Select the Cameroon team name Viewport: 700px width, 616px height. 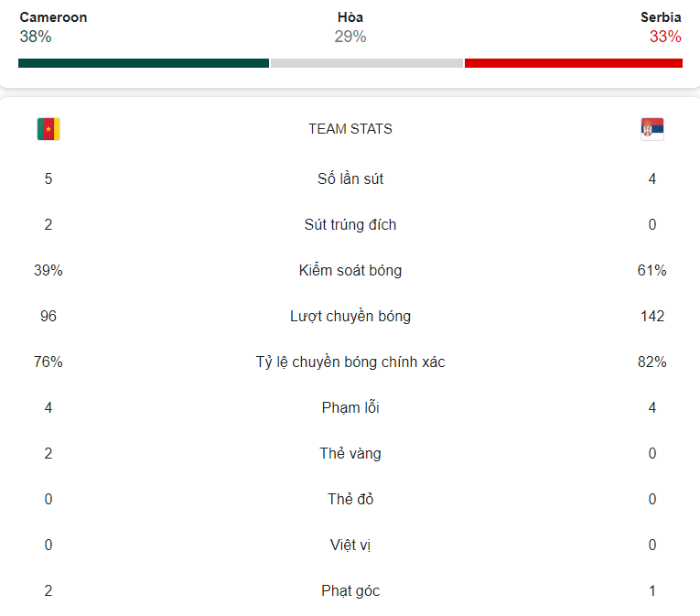pyautogui.click(x=53, y=17)
